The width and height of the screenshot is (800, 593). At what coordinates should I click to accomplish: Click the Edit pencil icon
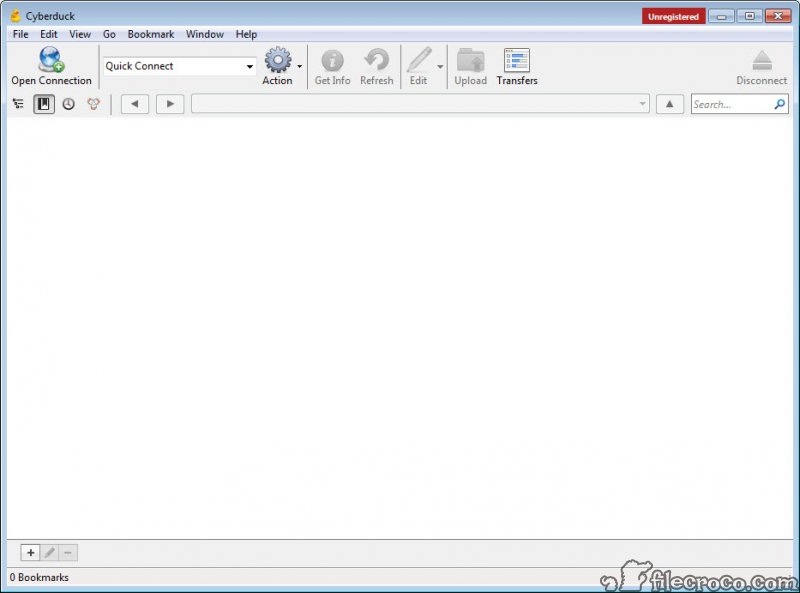[x=419, y=60]
